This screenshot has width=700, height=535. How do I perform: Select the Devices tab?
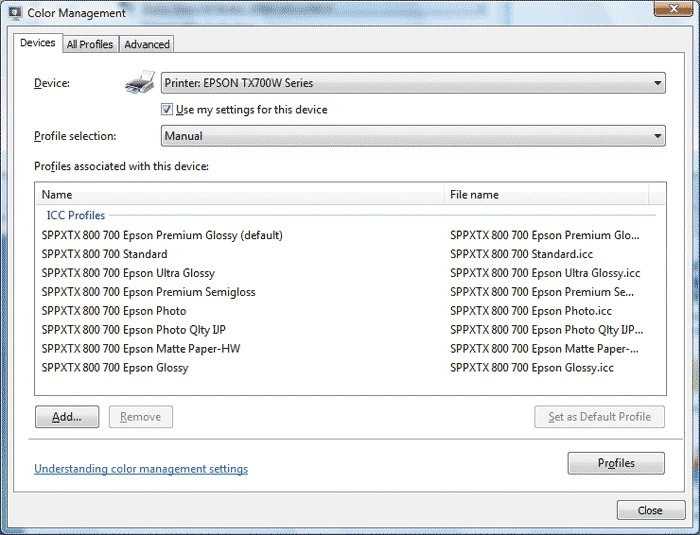[38, 43]
